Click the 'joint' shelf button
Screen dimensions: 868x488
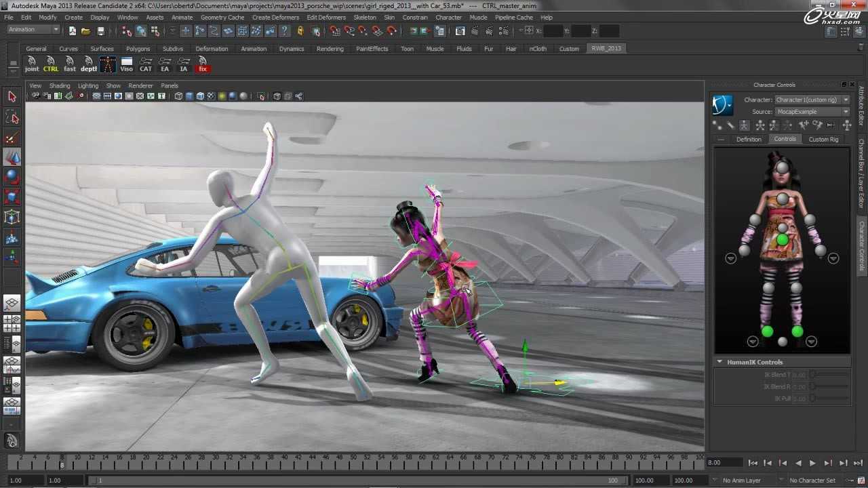32,64
